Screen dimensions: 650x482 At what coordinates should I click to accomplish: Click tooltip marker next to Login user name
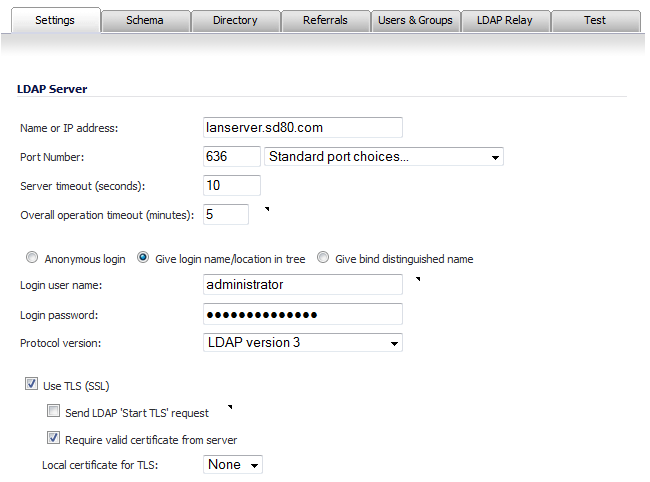click(418, 279)
